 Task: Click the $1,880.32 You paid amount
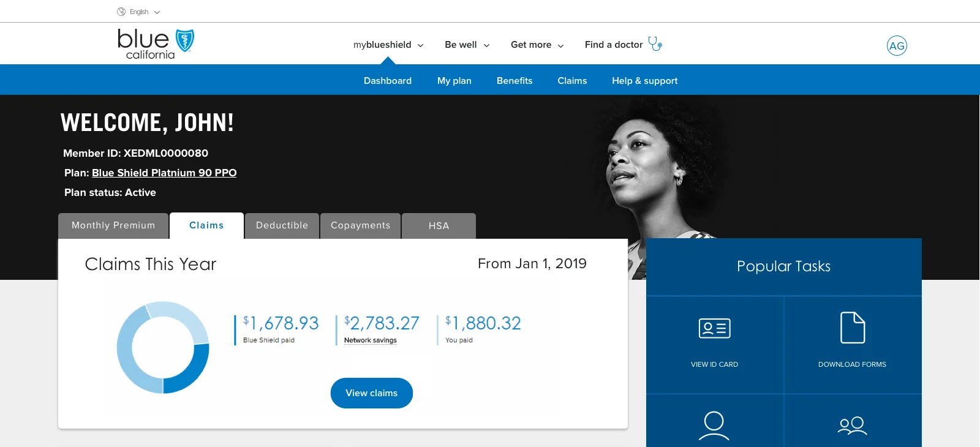(483, 323)
